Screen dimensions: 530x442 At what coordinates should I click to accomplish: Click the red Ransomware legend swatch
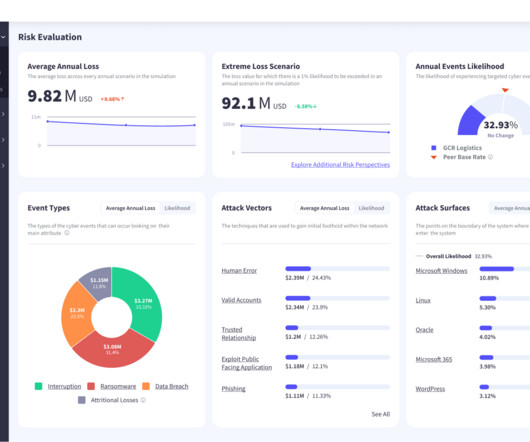[91, 386]
